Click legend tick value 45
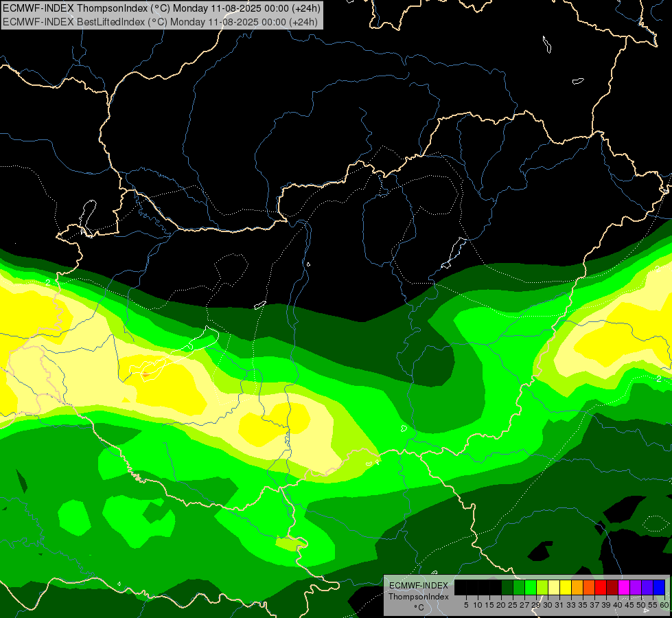This screenshot has width=672, height=618. coord(629,605)
